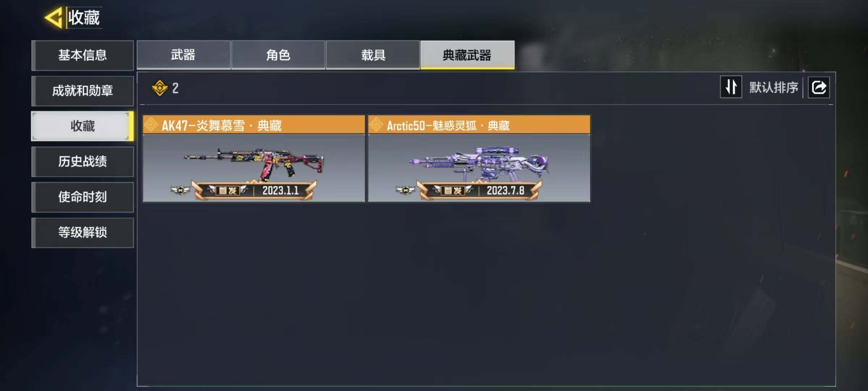Viewport: 868px width, 391px height.
Task: View the Arctic50-魅惑灵狐 weapon card
Action: [x=479, y=159]
